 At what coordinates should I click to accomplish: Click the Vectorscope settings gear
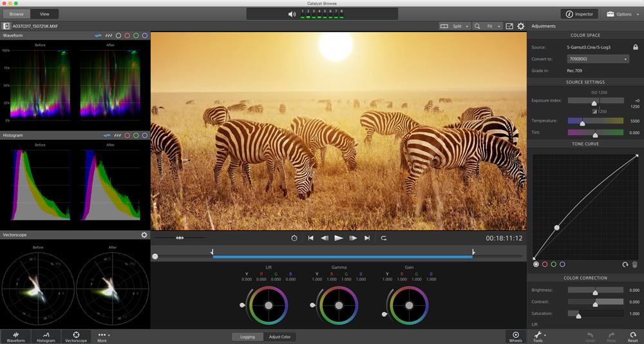click(144, 235)
